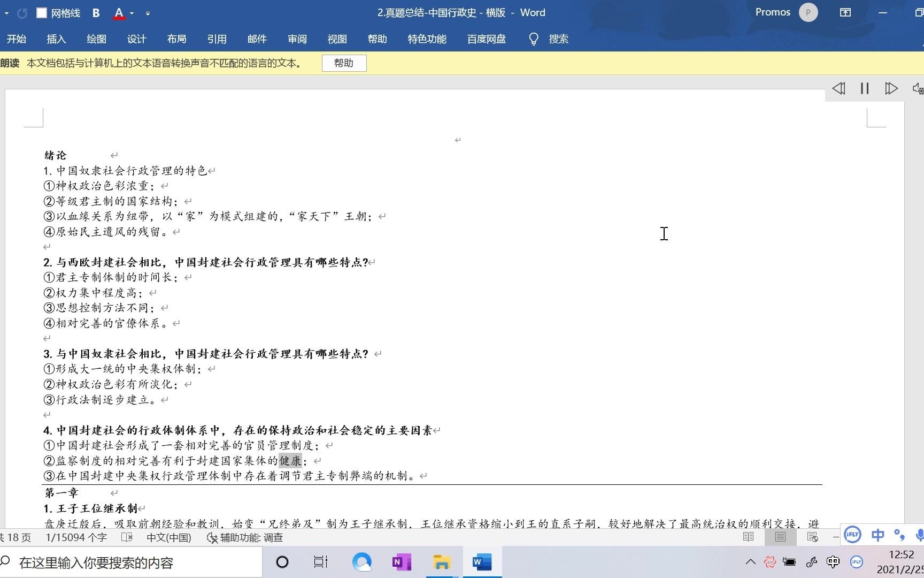Click the word count 1/15094 个字

76,537
